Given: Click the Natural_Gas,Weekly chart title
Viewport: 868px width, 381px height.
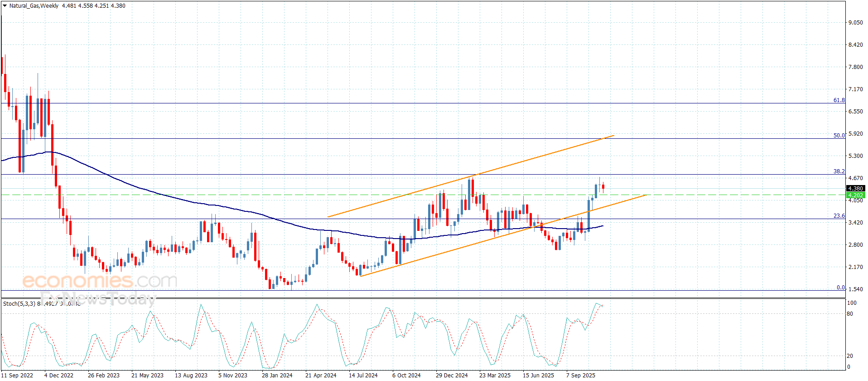Looking at the screenshot, I should pos(34,6).
